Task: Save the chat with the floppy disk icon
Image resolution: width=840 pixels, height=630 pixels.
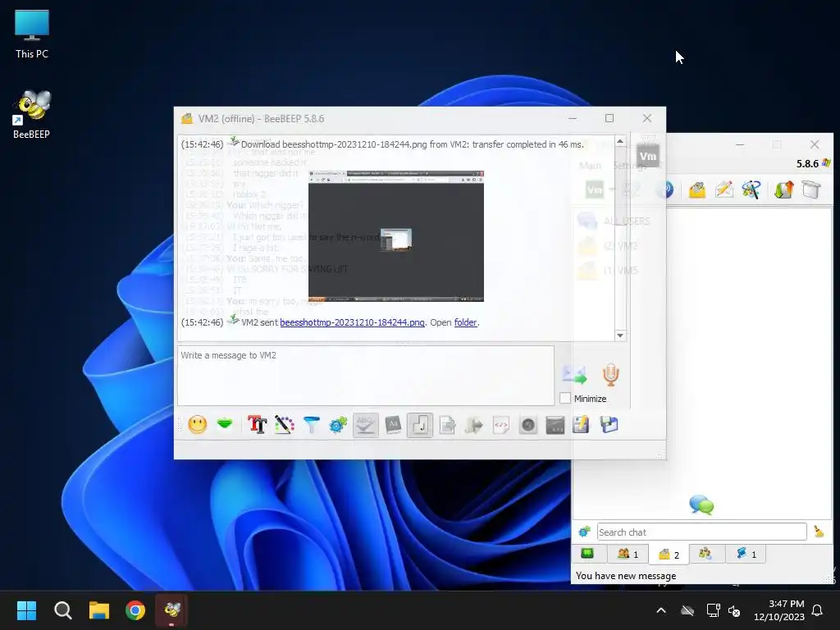Action: tap(609, 425)
